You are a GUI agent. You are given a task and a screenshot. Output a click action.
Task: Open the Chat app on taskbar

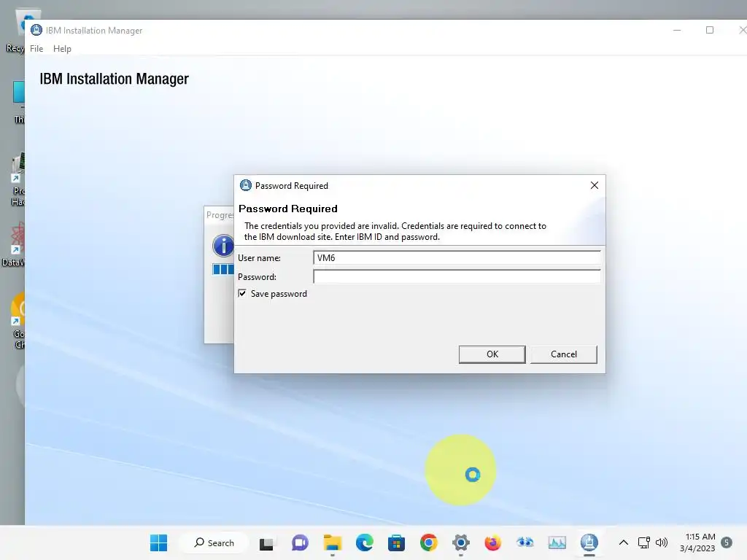point(300,542)
